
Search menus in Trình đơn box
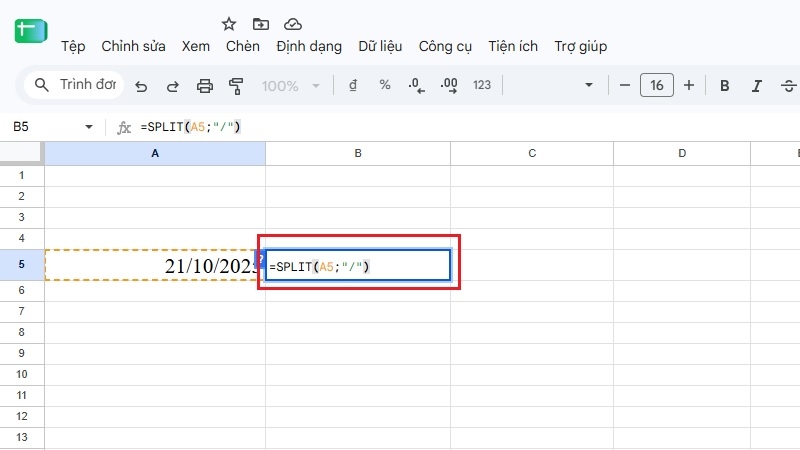click(74, 84)
